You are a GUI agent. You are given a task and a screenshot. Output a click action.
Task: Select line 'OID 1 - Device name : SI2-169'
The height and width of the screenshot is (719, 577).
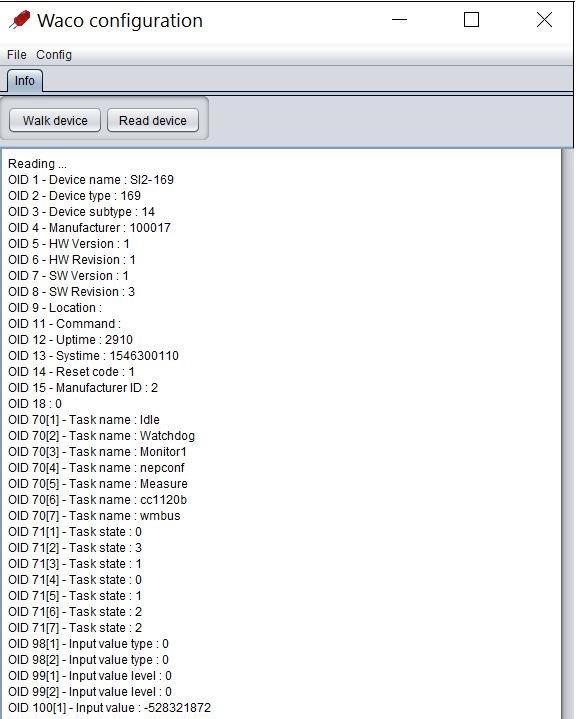91,180
